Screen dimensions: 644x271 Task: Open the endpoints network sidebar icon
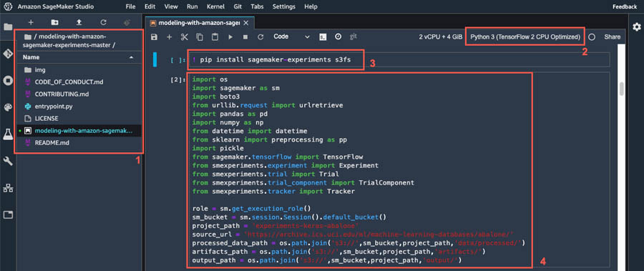[8, 188]
